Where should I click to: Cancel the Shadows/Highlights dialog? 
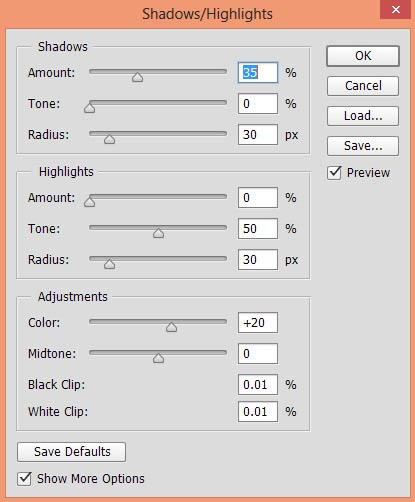tap(363, 86)
